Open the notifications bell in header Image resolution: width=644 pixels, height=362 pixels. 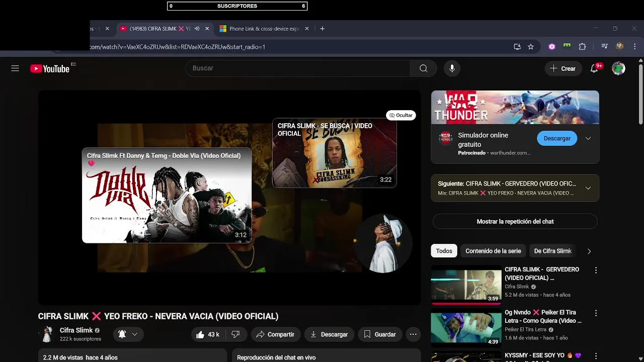(x=594, y=68)
